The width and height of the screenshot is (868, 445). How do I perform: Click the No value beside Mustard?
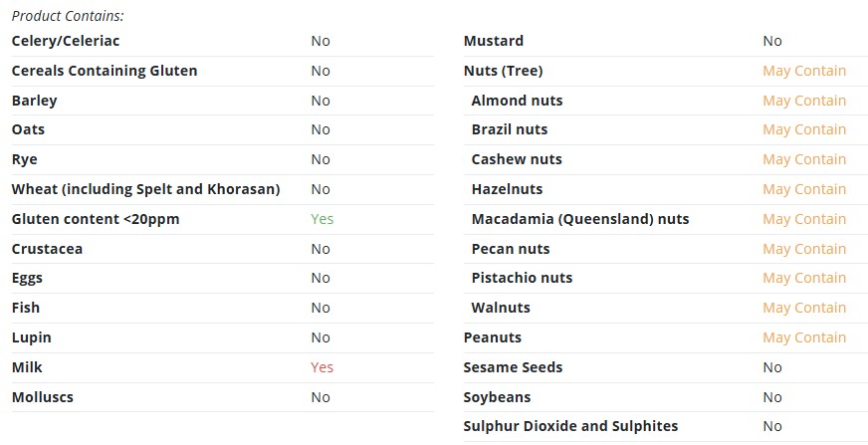click(772, 41)
